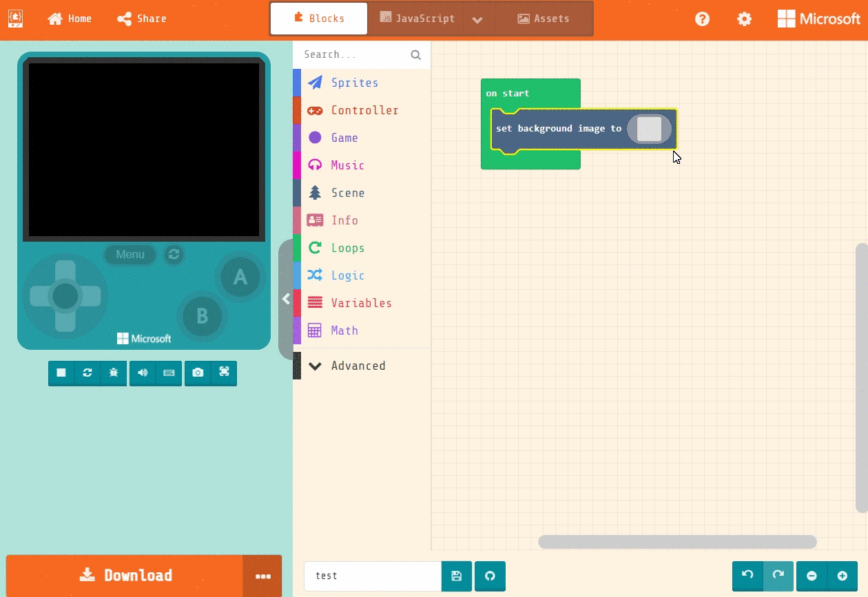Image resolution: width=868 pixels, height=597 pixels.
Task: Switch to the Blocks editor tab
Action: [x=319, y=19]
